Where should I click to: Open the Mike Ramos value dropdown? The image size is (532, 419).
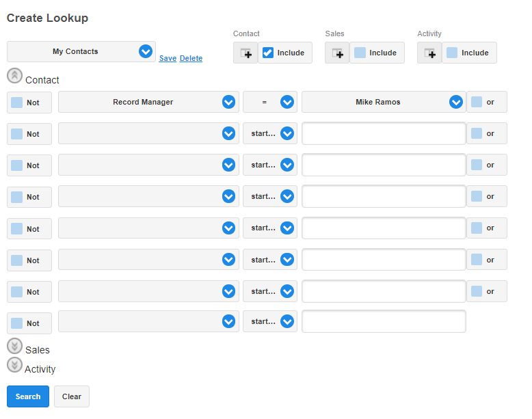pyautogui.click(x=456, y=102)
